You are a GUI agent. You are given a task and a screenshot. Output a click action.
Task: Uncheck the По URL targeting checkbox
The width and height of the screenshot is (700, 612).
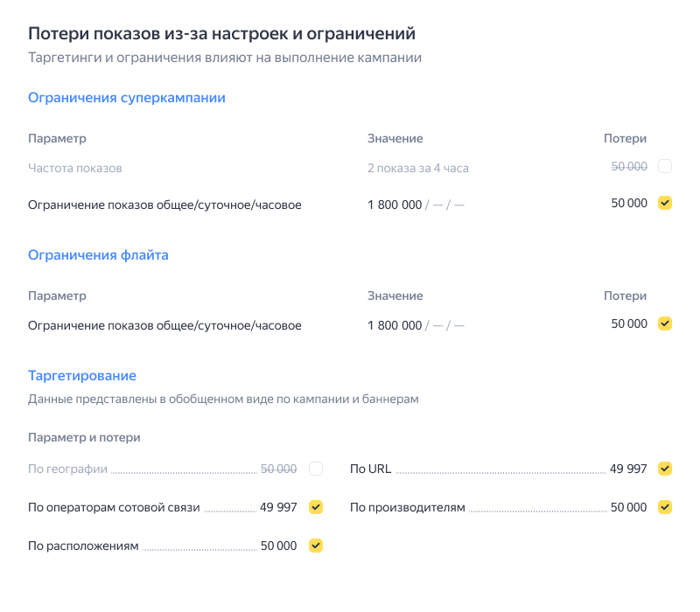coord(665,469)
